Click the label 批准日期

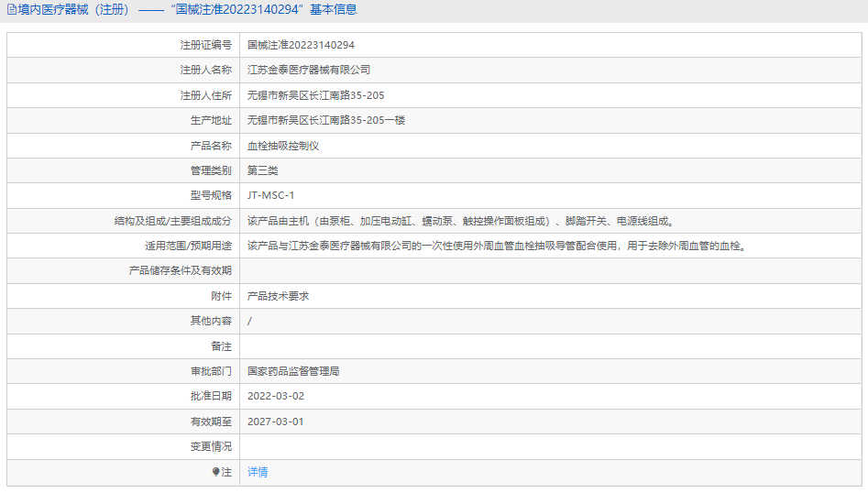211,396
